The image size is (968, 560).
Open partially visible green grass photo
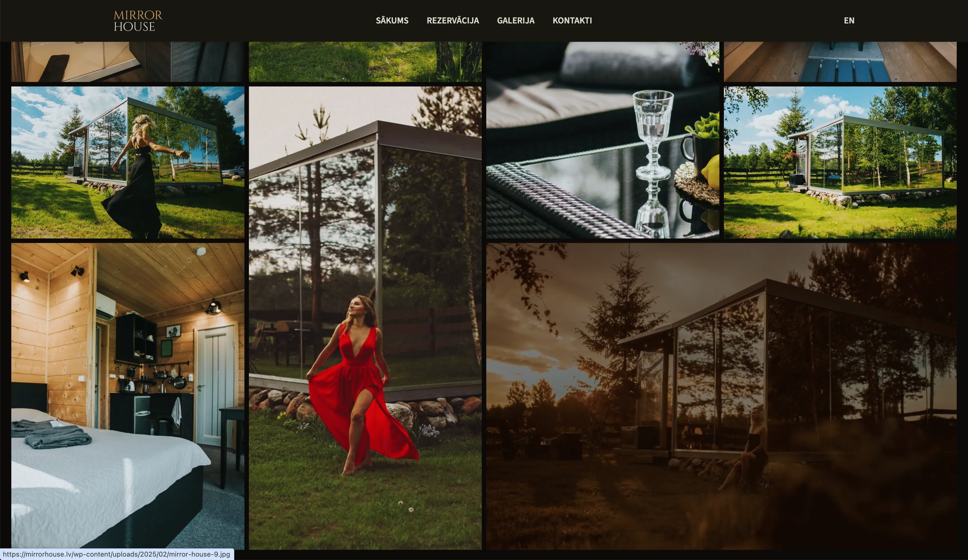point(365,62)
